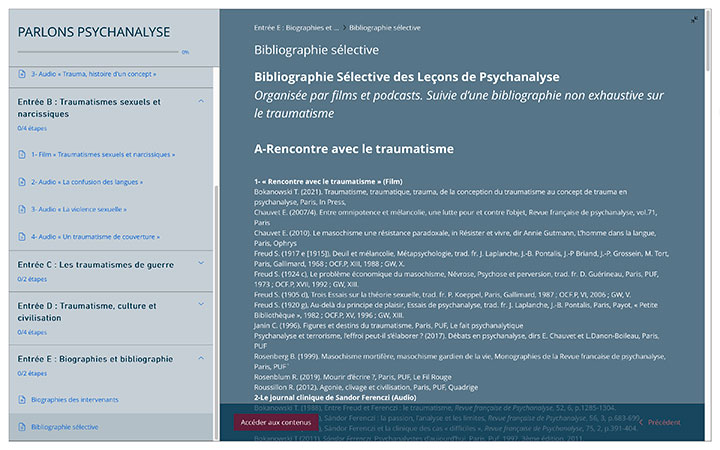Open Biographies des intervenants page
720x450 pixels.
[75, 399]
